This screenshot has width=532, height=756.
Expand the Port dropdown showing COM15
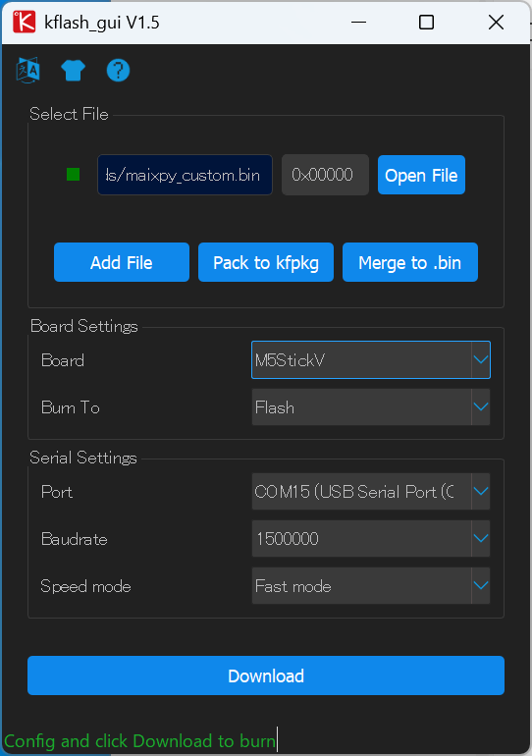click(371, 491)
